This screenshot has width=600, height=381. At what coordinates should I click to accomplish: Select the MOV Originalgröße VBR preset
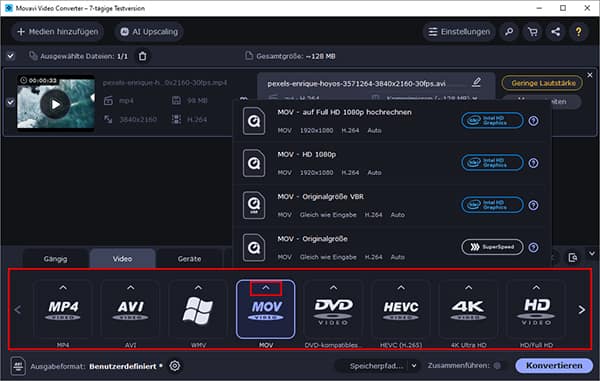tap(390, 205)
